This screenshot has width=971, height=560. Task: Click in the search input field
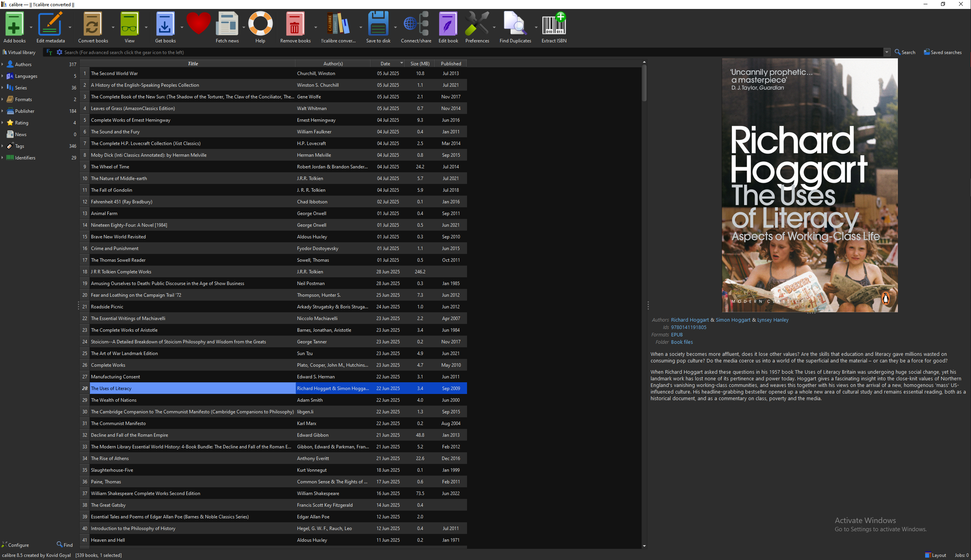pyautogui.click(x=472, y=52)
